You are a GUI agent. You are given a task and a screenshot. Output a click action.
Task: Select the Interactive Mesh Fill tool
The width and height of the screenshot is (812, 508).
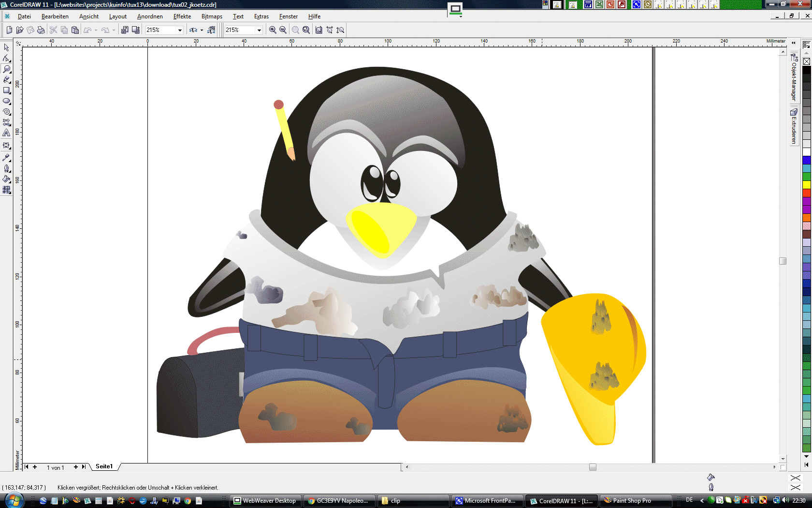point(6,190)
